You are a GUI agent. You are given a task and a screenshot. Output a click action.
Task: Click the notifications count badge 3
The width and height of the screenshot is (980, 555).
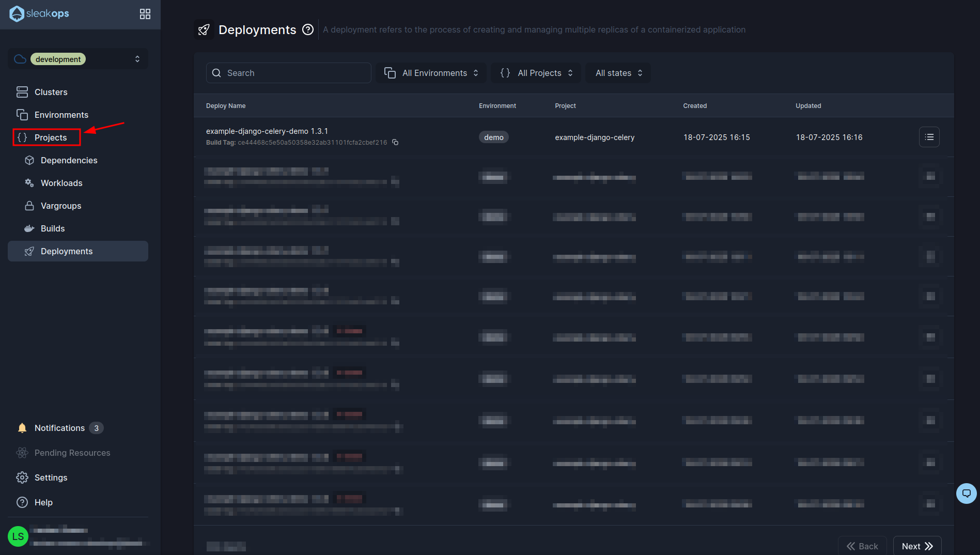point(96,428)
